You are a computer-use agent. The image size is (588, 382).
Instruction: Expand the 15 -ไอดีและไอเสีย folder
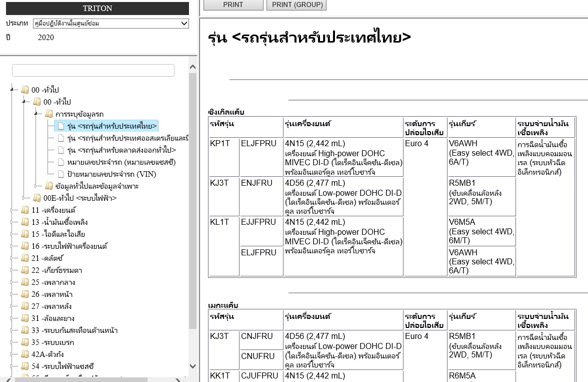click(12, 234)
